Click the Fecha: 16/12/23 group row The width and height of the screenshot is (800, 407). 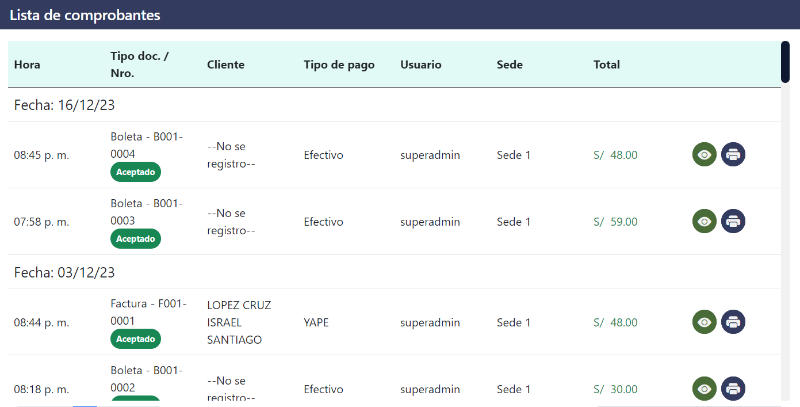tap(66, 104)
